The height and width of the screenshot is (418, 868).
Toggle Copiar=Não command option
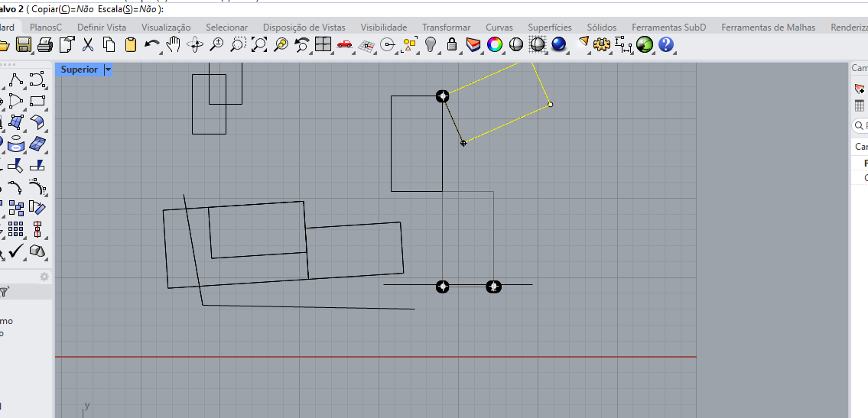(62, 9)
